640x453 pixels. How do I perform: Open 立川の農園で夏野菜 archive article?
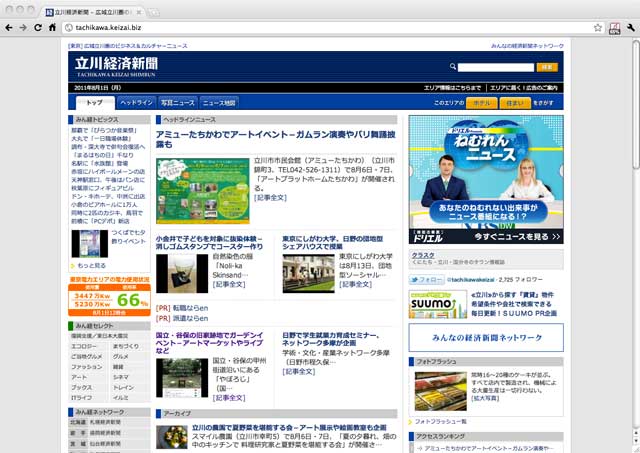pos(289,427)
